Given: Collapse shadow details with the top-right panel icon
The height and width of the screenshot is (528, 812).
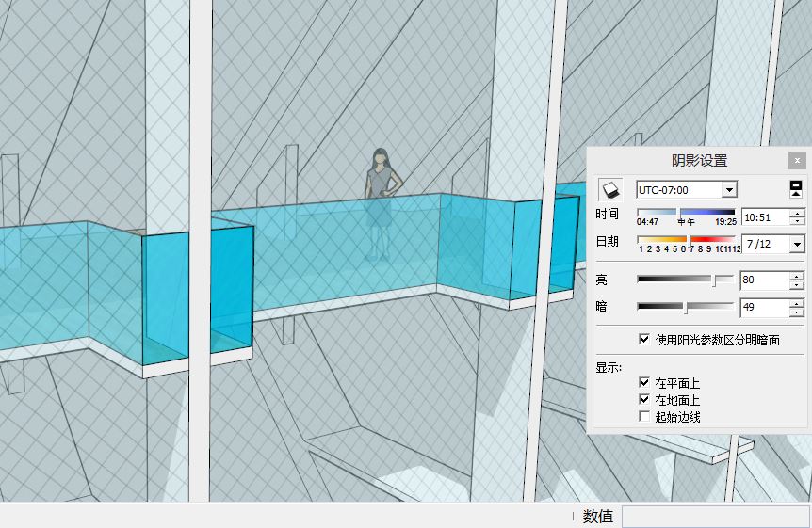Looking at the screenshot, I should click(x=796, y=189).
